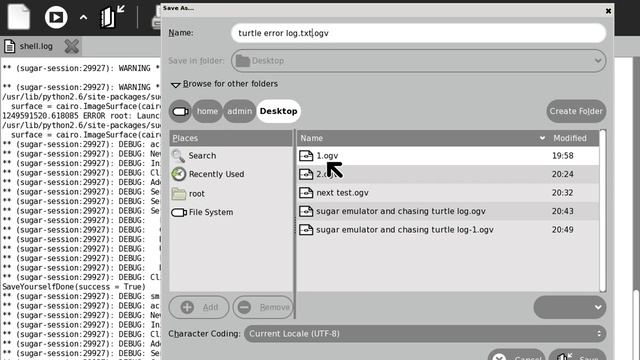
Task: Sort by the Name column header
Action: click(422, 138)
